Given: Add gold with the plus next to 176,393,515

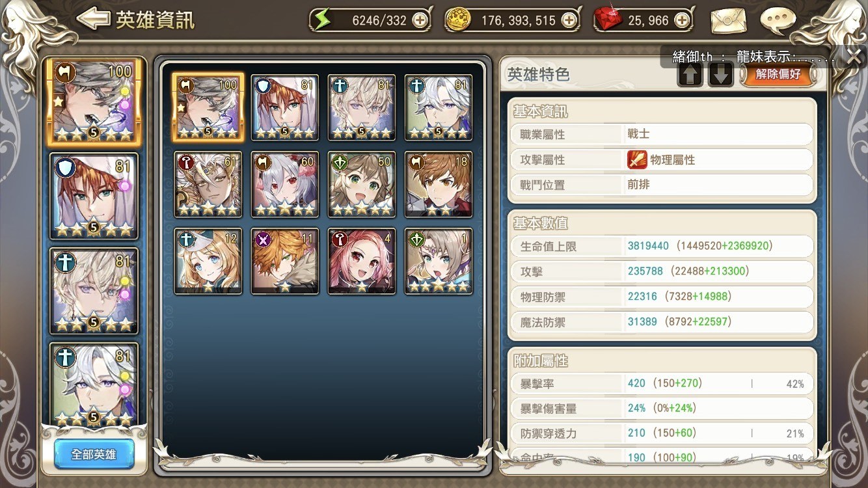Looking at the screenshot, I should [569, 20].
